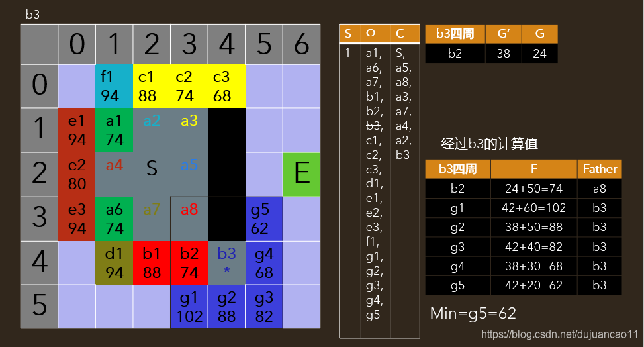Click column header 6 of the grid

click(x=301, y=44)
